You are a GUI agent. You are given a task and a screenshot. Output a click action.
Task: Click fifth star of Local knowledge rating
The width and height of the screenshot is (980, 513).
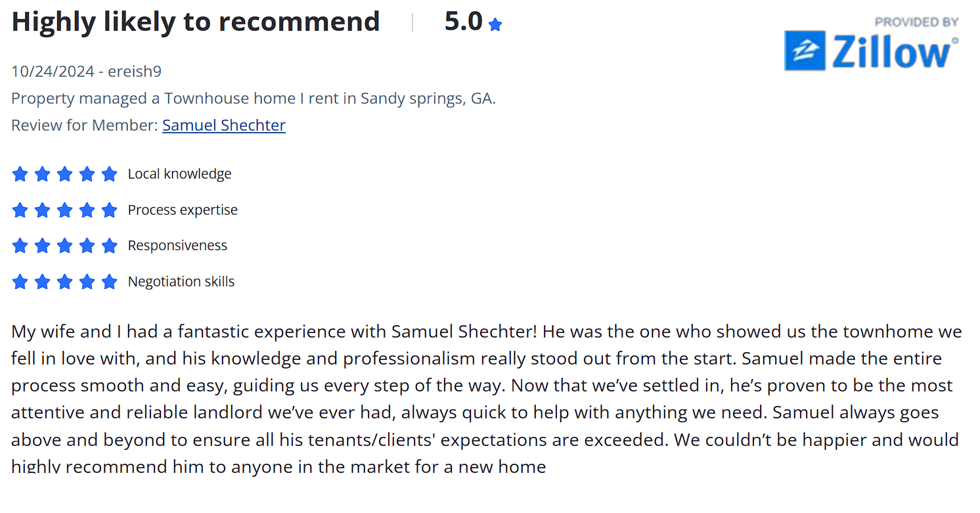[x=109, y=174]
